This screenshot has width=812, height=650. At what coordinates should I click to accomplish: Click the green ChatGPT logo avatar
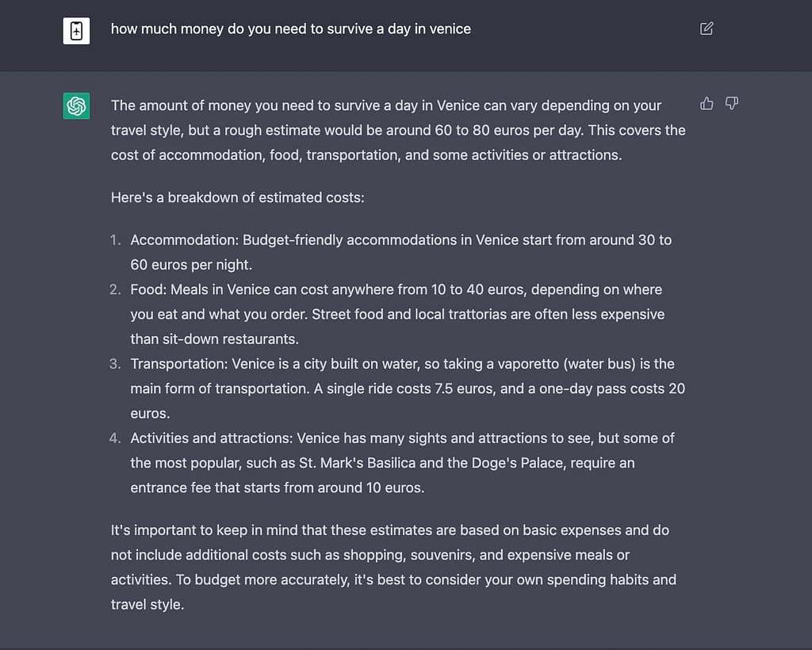76,105
